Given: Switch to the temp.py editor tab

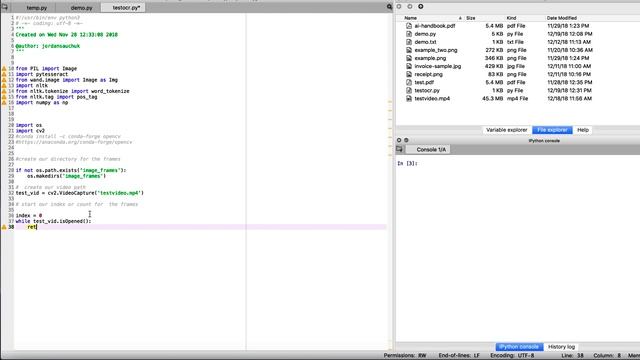Looking at the screenshot, I should click(x=37, y=8).
